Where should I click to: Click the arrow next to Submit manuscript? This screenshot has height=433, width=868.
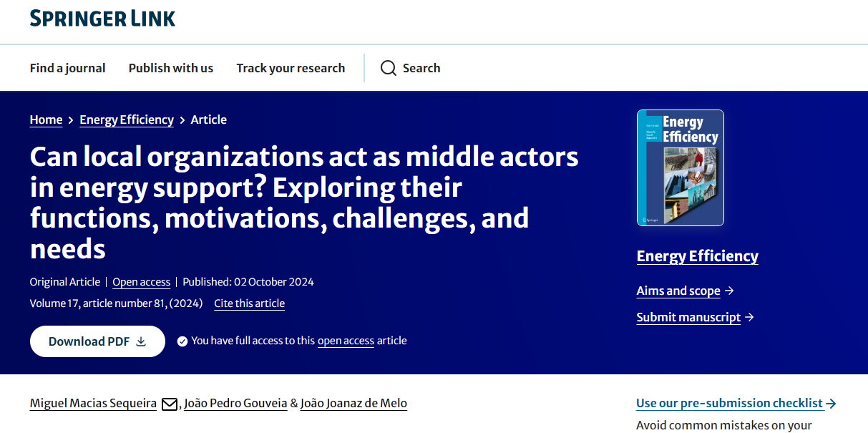(749, 317)
